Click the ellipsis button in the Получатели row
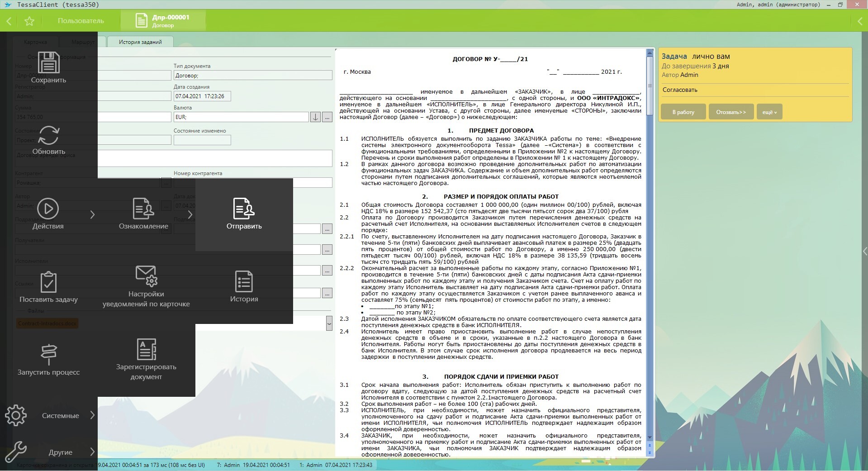Viewport: 868px width, 471px height. (327, 249)
